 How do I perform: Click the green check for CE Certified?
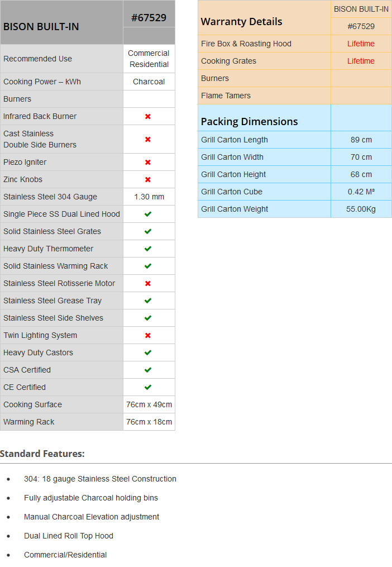tap(147, 387)
